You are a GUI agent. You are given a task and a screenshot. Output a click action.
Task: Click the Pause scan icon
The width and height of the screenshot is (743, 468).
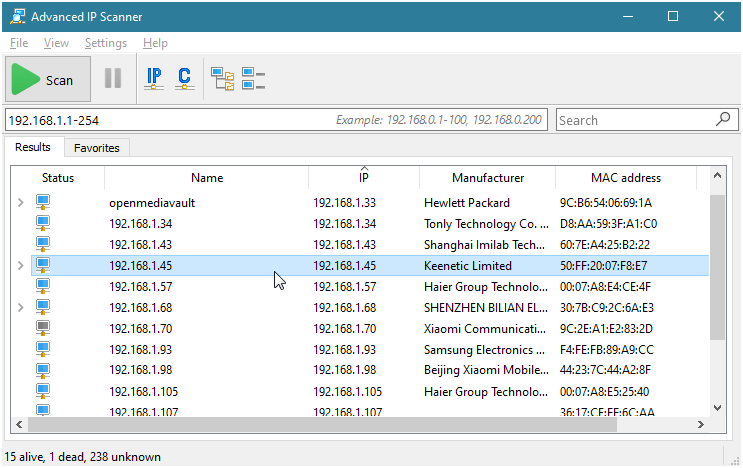pyautogui.click(x=113, y=79)
